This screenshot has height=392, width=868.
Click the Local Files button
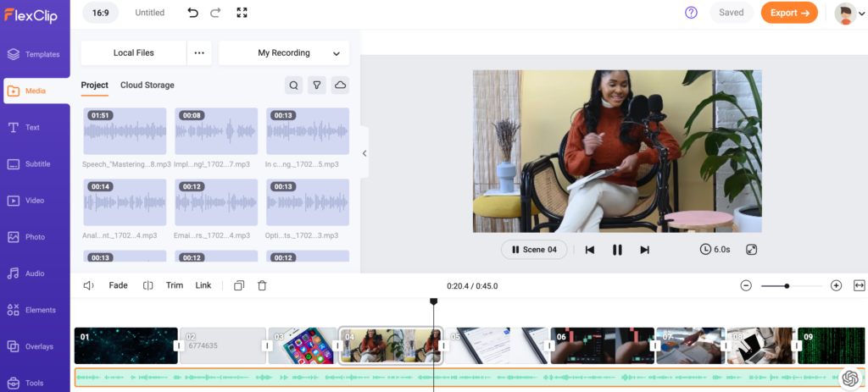(x=133, y=52)
